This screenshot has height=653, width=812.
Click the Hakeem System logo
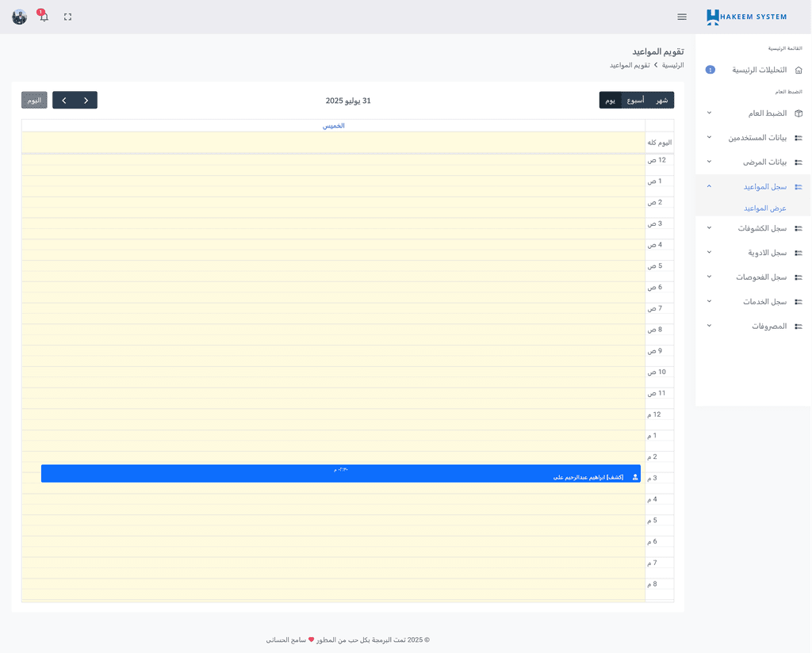point(746,17)
